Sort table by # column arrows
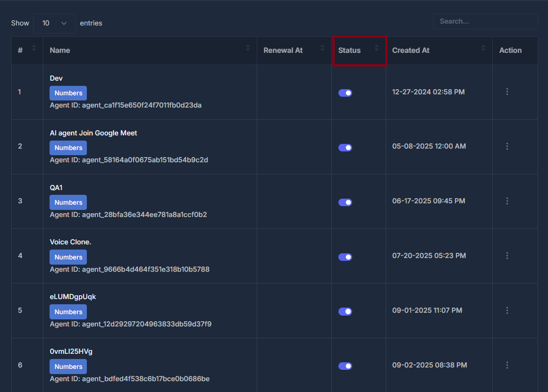548x392 pixels. (34, 48)
